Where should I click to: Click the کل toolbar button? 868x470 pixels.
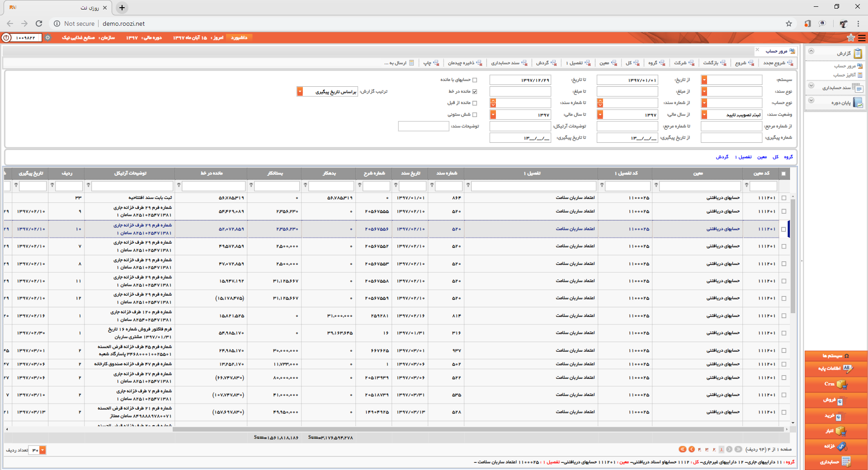632,63
